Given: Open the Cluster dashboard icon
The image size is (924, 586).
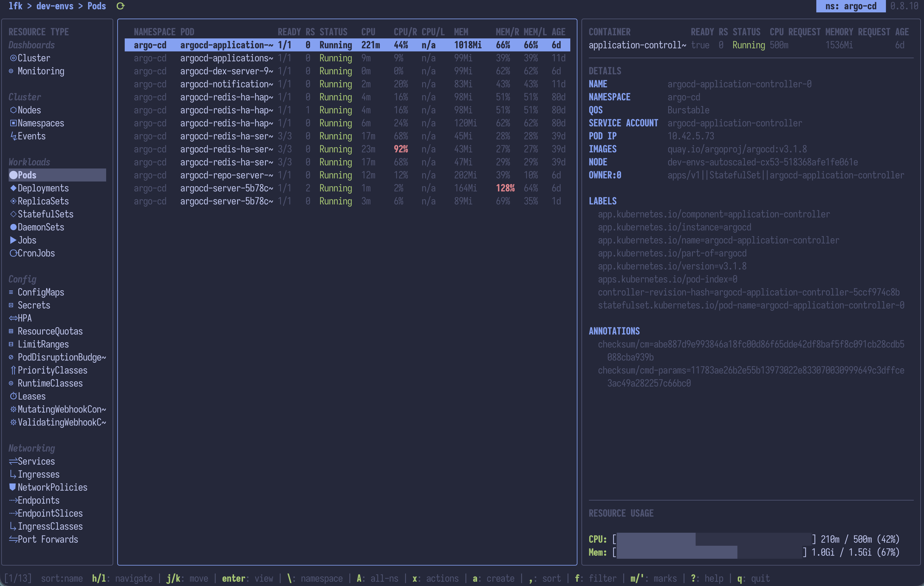Looking at the screenshot, I should pos(13,58).
